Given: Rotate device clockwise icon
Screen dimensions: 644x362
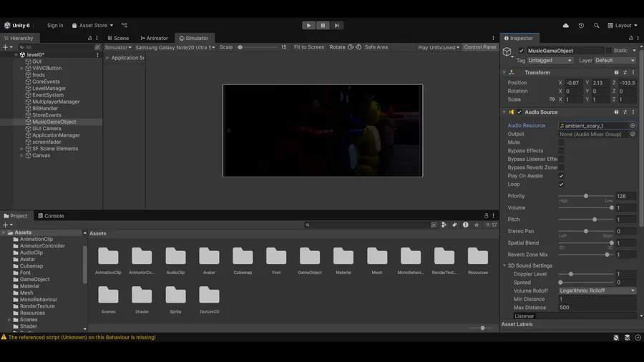Looking at the screenshot, I should [x=358, y=47].
